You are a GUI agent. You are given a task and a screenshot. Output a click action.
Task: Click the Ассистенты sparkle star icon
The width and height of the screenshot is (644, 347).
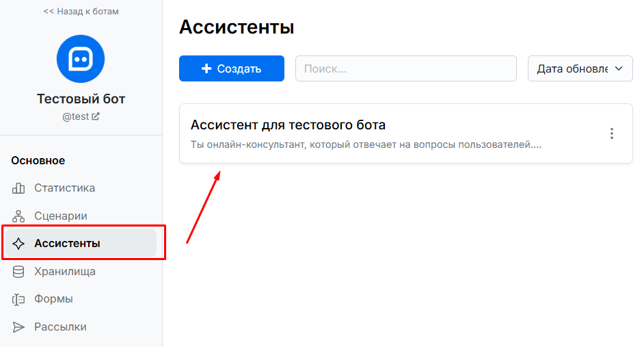click(x=18, y=244)
